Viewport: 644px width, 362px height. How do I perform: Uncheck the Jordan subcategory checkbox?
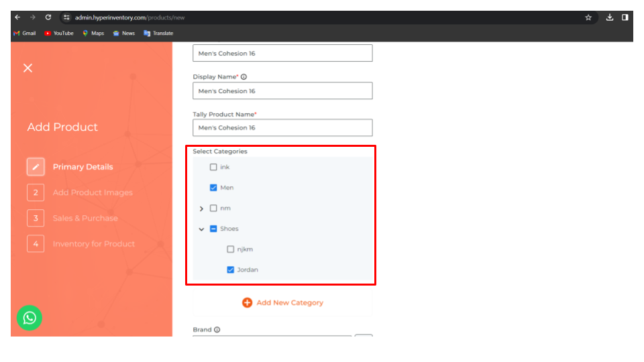(230, 269)
